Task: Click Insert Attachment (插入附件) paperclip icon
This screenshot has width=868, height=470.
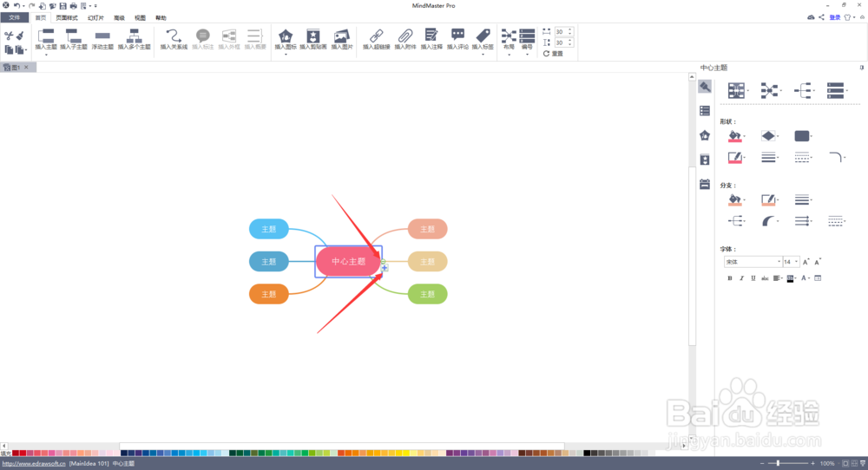Action: click(405, 36)
